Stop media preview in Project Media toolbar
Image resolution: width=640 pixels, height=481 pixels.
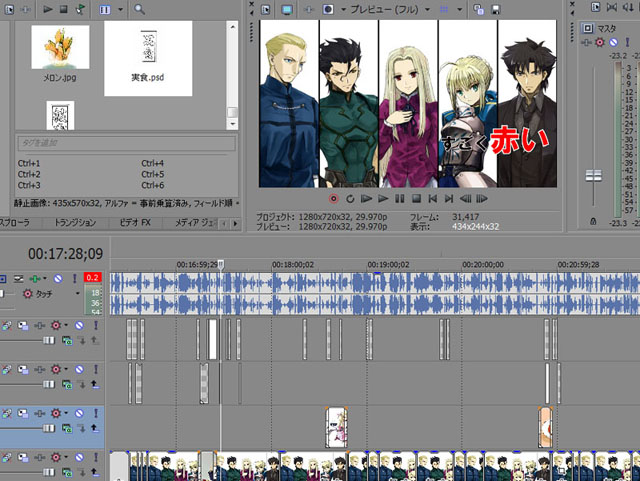pyautogui.click(x=64, y=9)
